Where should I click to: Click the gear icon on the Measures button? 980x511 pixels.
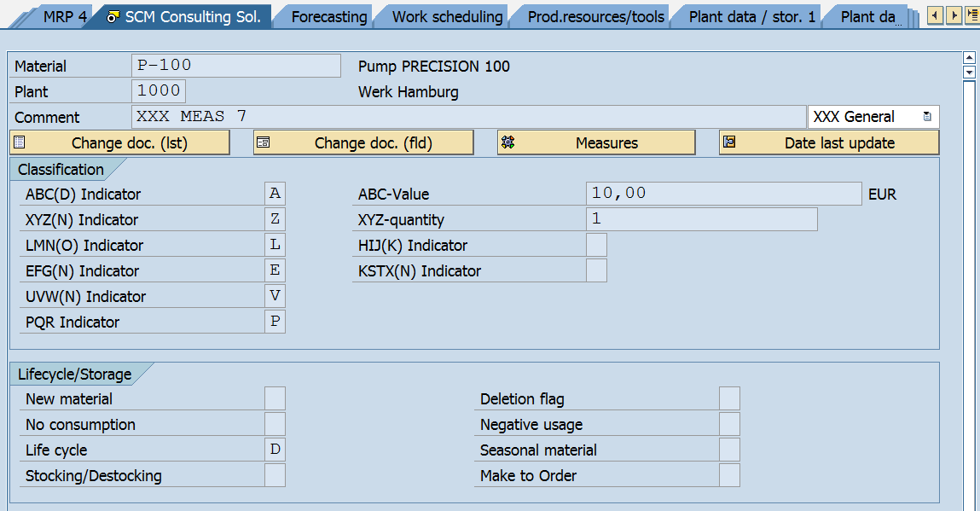tap(508, 142)
